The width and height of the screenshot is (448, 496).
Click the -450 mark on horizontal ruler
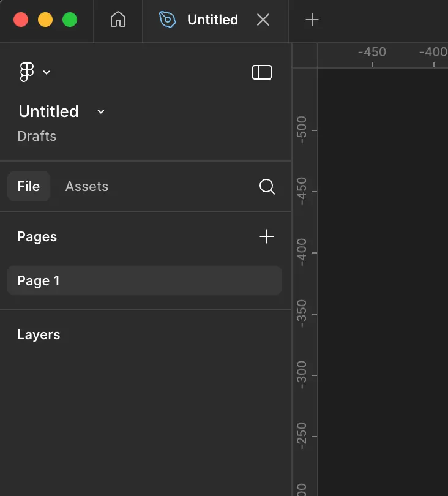(372, 53)
